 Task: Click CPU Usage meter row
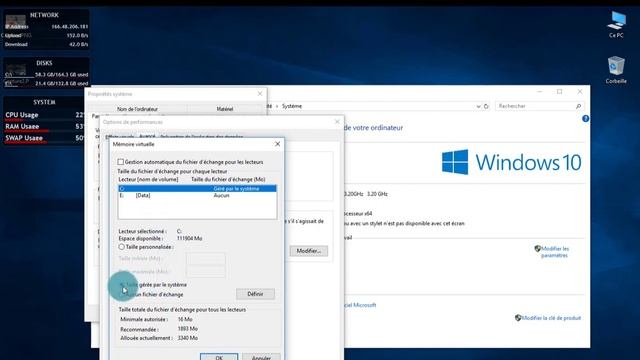click(45, 115)
